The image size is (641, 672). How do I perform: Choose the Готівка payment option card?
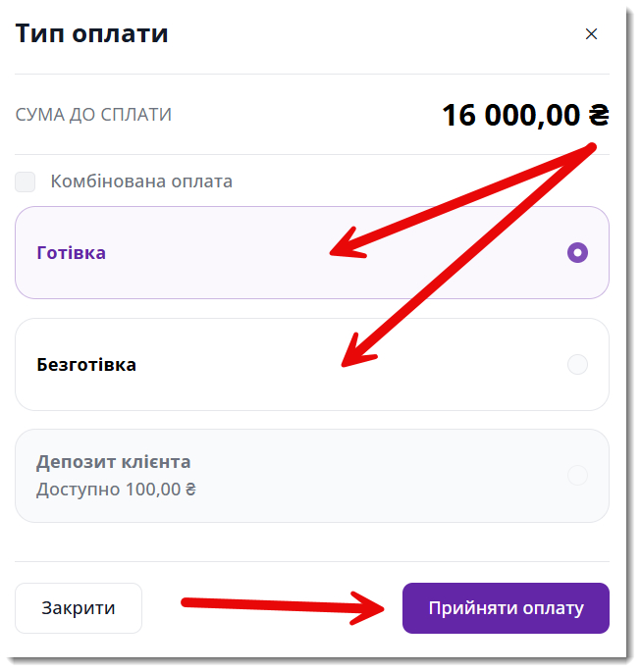312,252
